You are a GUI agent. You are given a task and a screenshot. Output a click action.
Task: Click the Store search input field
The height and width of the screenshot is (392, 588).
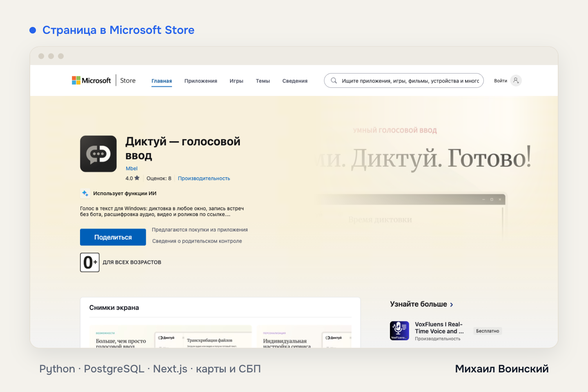tap(404, 80)
